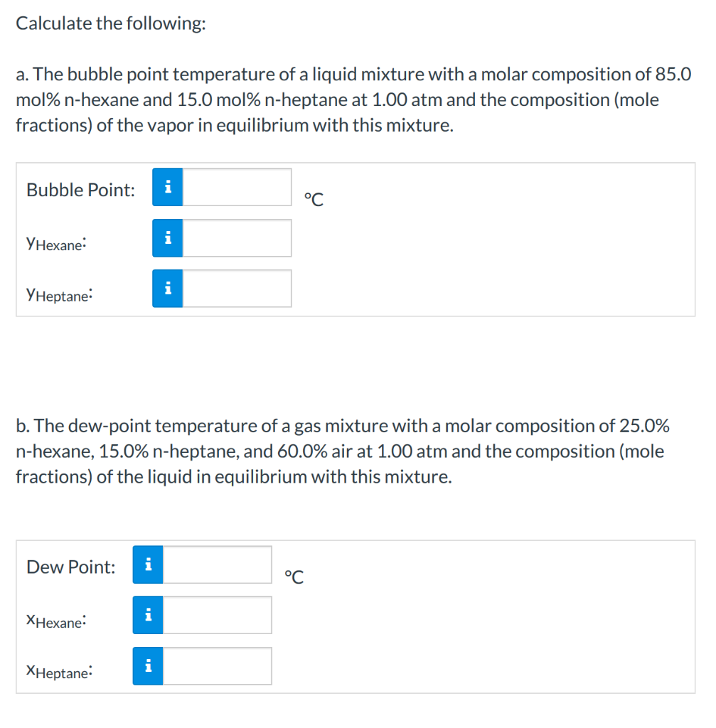The width and height of the screenshot is (716, 728).
Task: Click the °C unit label in part b
Action: [x=293, y=577]
